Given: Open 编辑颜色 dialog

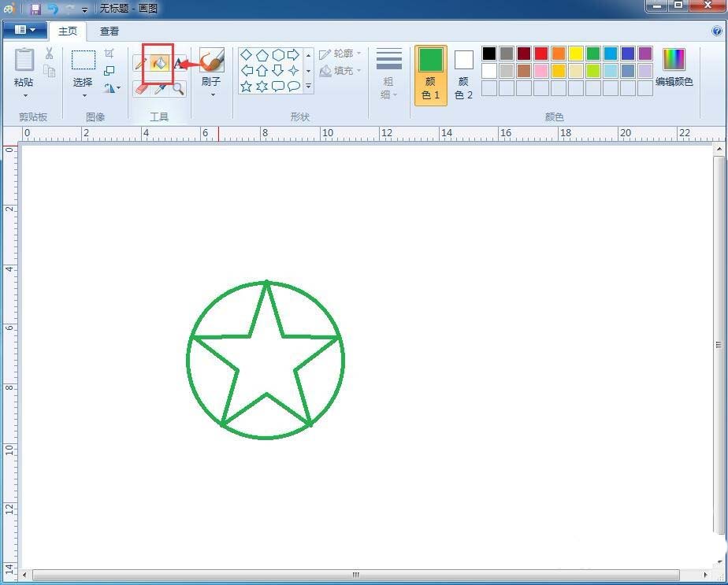Looking at the screenshot, I should [x=674, y=68].
